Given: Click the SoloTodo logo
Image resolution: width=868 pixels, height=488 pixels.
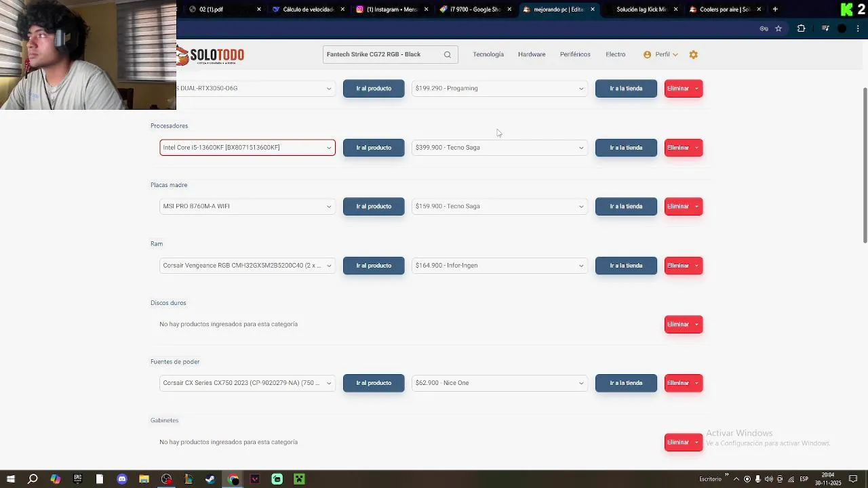Looking at the screenshot, I should [211, 55].
